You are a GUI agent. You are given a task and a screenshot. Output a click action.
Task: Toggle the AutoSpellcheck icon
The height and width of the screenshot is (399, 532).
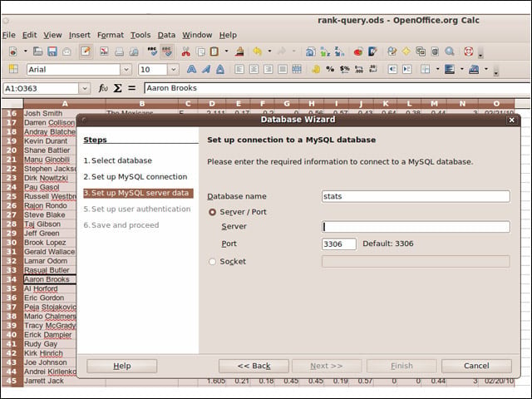tap(167, 52)
